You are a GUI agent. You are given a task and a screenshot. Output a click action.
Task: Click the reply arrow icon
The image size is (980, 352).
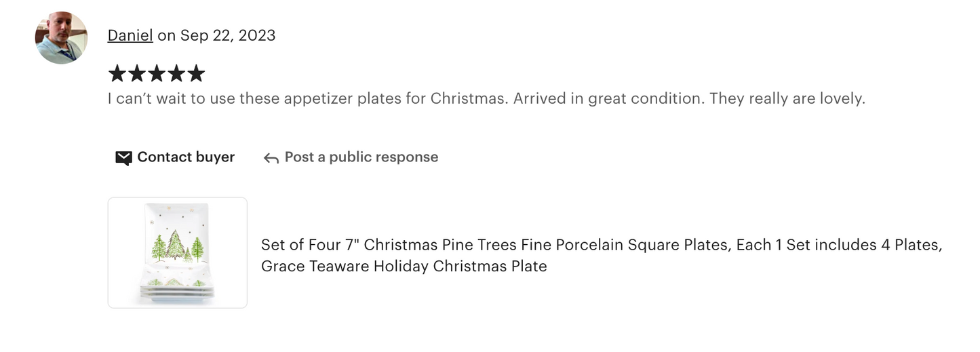coord(271,158)
